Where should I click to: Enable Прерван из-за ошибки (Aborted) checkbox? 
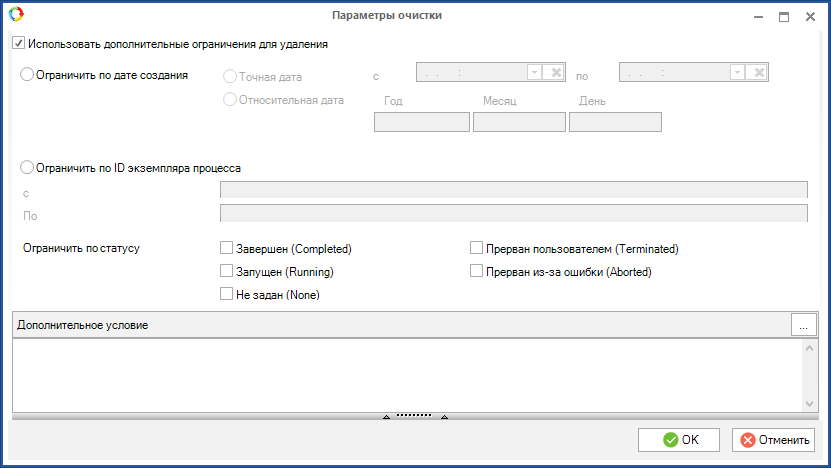pyautogui.click(x=477, y=271)
